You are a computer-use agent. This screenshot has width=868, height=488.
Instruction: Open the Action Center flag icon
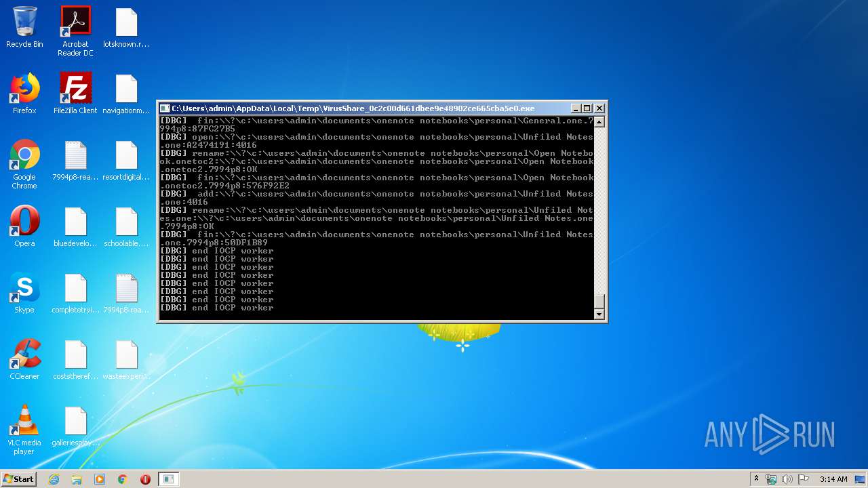coord(804,479)
